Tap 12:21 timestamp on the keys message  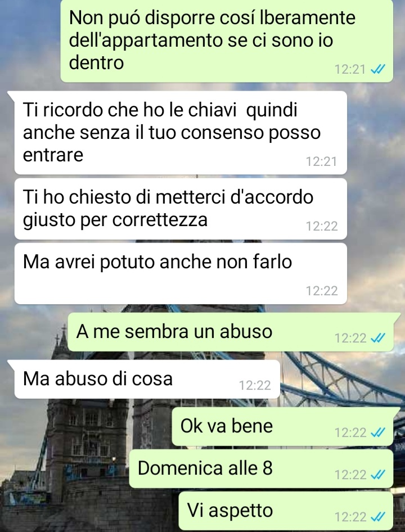pyautogui.click(x=322, y=161)
